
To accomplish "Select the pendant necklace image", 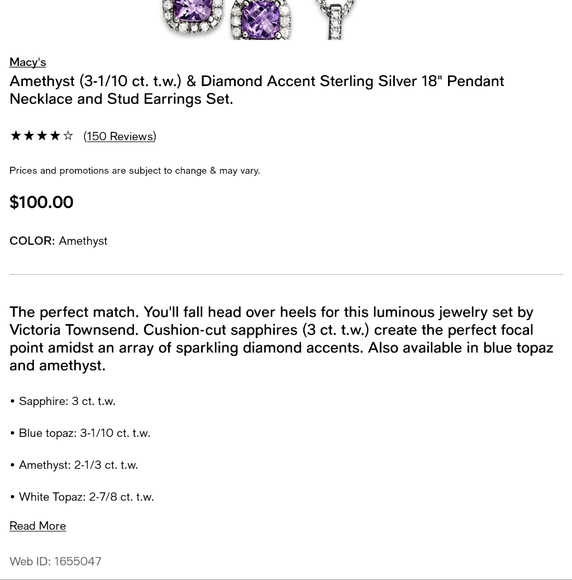I will [335, 20].
